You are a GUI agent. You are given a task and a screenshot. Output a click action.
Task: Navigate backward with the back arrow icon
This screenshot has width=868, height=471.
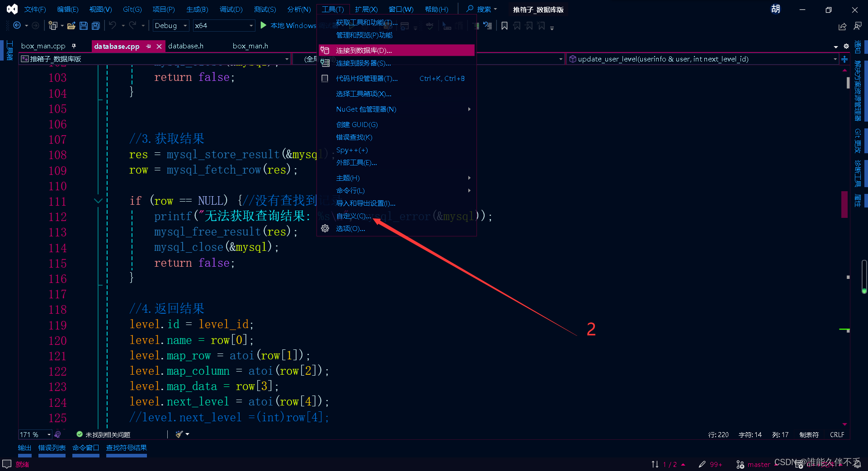17,26
